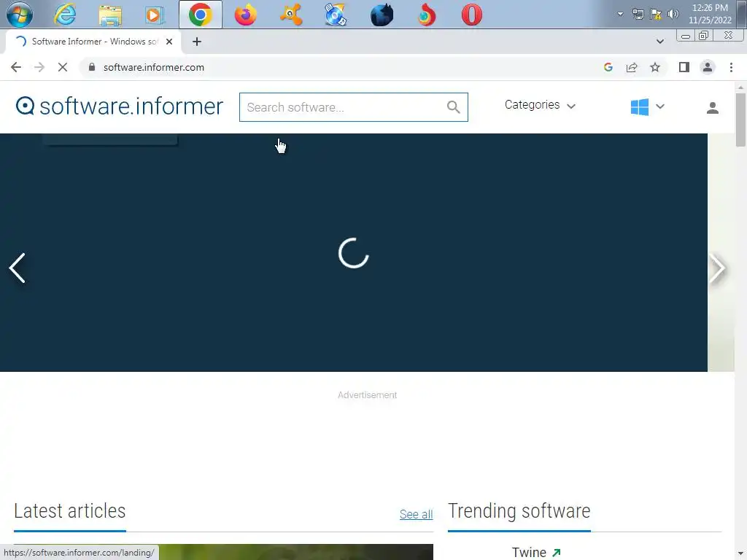Click the network tray icon

point(638,14)
